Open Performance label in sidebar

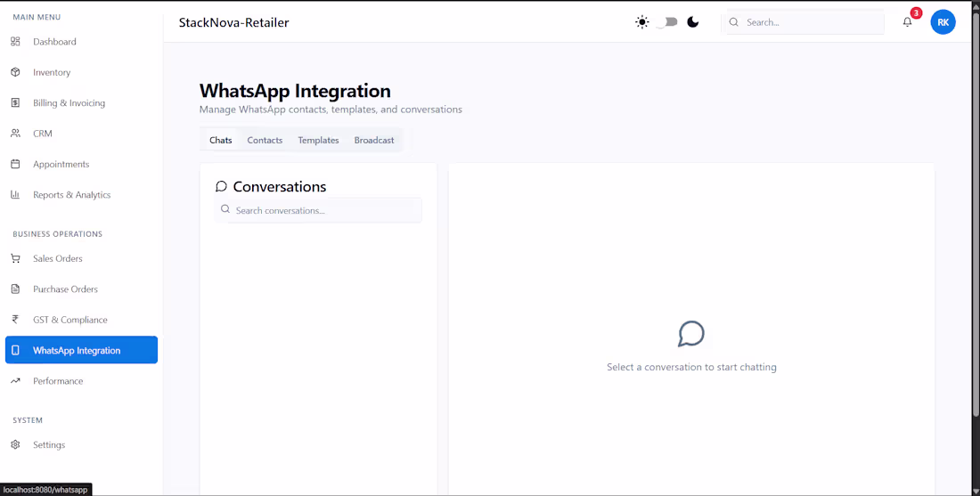click(58, 381)
